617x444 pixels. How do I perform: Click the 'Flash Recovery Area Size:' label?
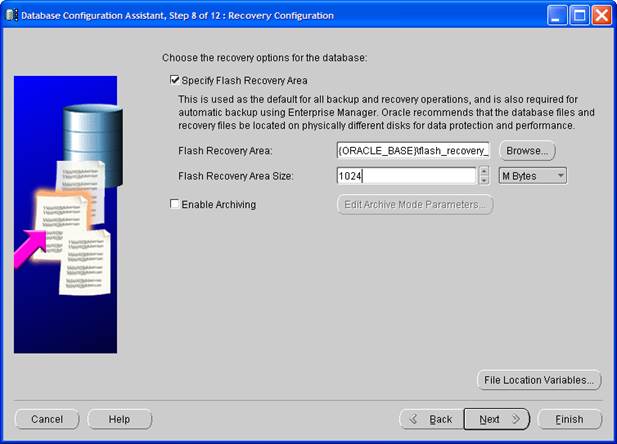click(236, 176)
